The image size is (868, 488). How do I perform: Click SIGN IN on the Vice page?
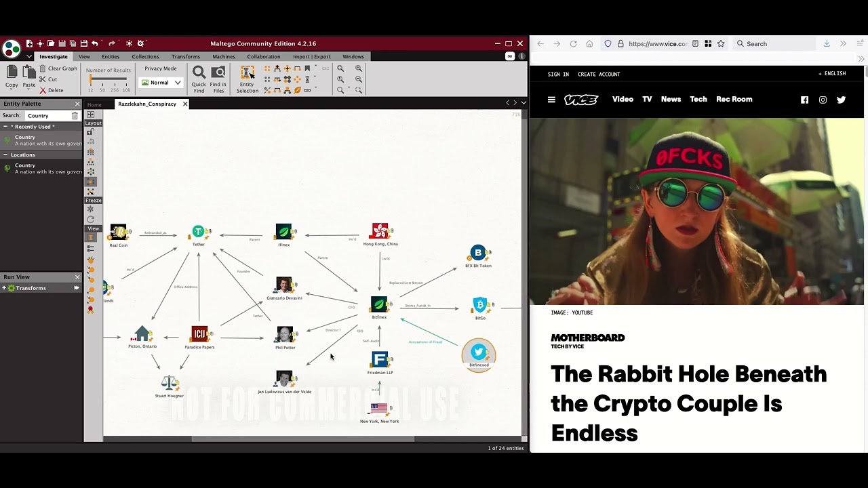[x=558, y=75]
